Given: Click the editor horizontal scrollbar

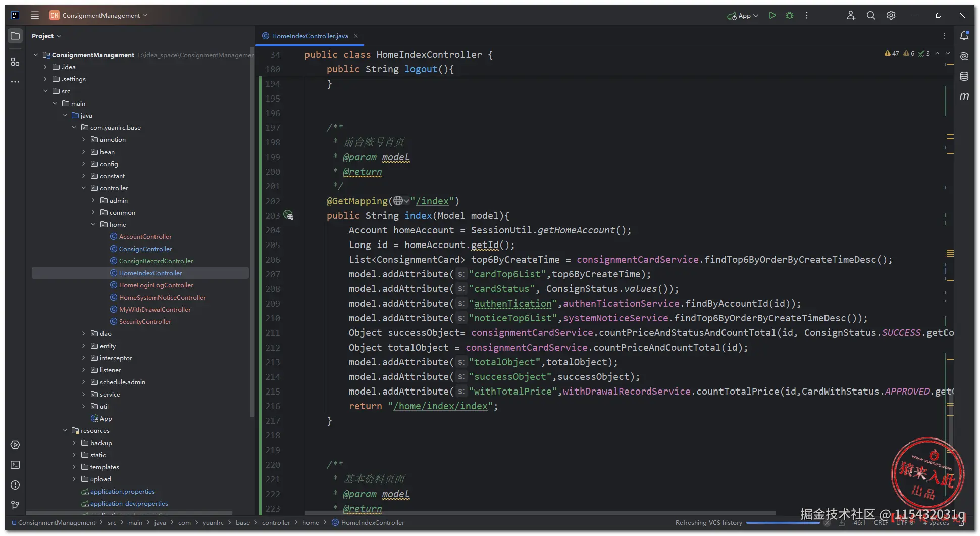Looking at the screenshot, I should click(x=540, y=512).
